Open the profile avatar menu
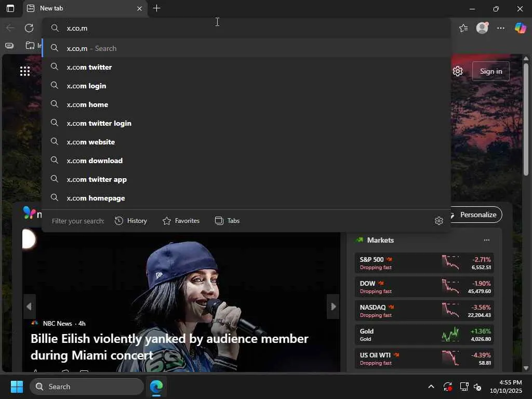The height and width of the screenshot is (399, 532). [482, 28]
